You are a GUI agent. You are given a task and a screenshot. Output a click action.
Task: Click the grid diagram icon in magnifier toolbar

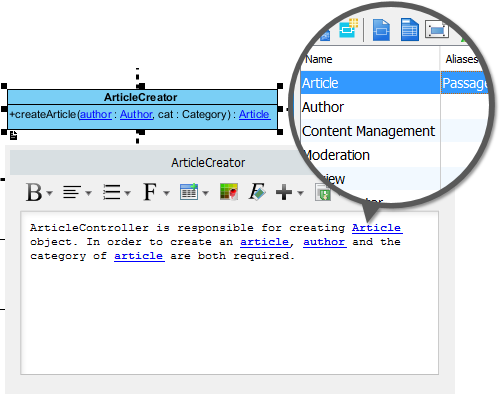(x=348, y=28)
